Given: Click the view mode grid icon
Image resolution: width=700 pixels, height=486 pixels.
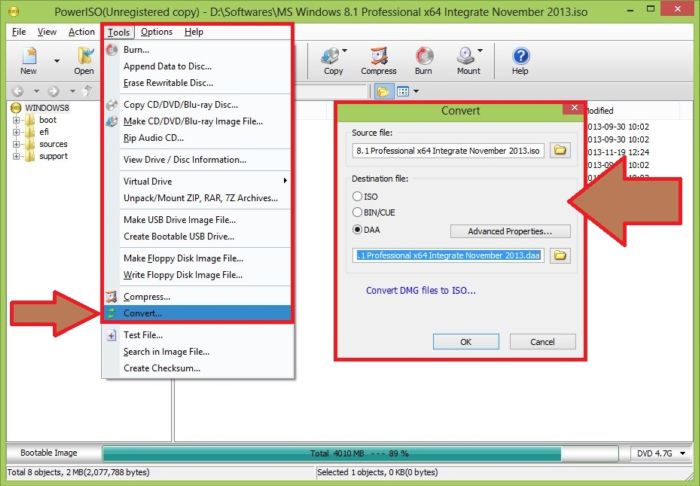Looking at the screenshot, I should pos(403,91).
